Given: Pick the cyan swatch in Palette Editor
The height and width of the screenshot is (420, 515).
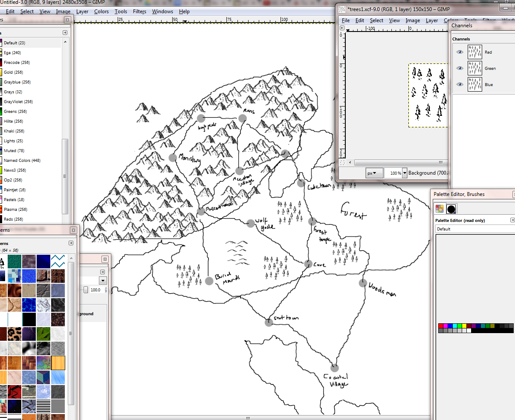Looking at the screenshot, I should coord(455,326).
